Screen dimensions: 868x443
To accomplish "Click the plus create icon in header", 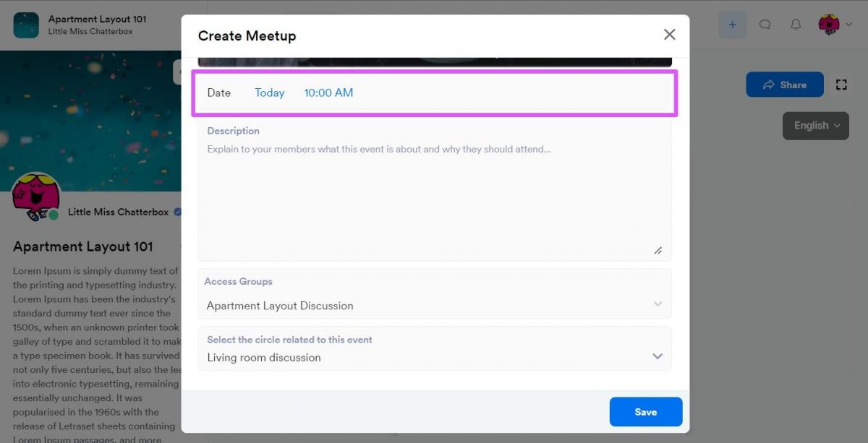I will click(732, 25).
